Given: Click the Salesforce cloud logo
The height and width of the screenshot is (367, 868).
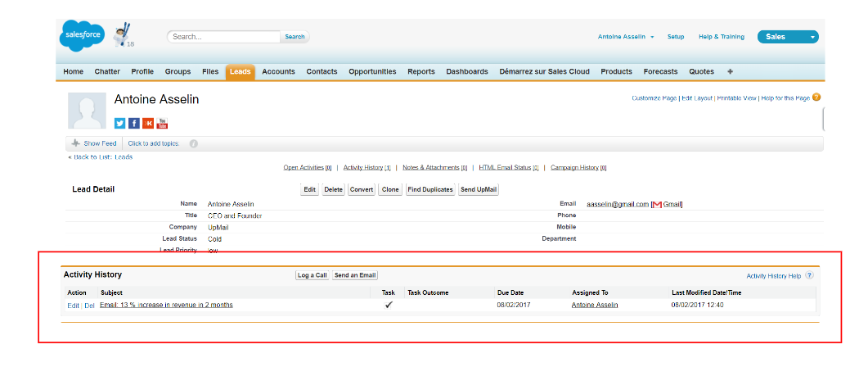Looking at the screenshot, I should 81,35.
